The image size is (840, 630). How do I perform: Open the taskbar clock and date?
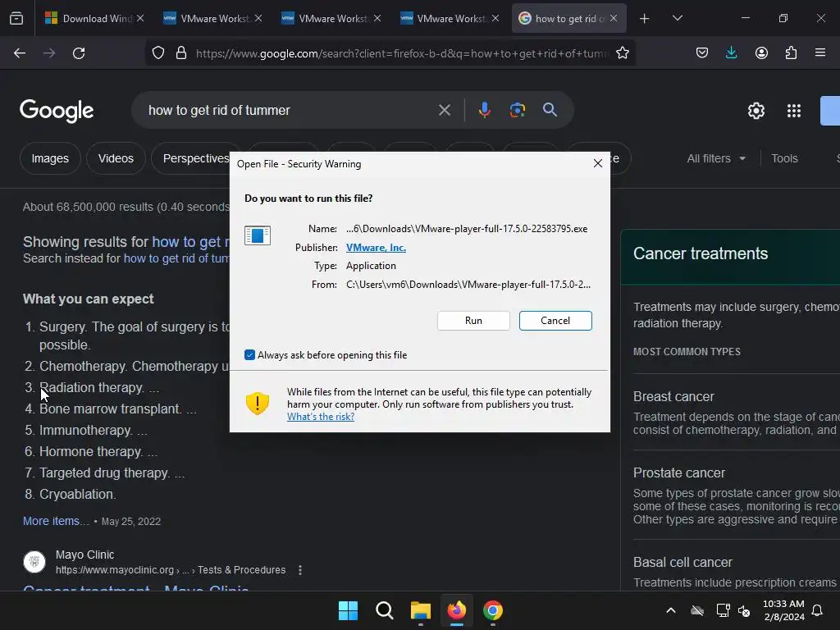click(783, 610)
